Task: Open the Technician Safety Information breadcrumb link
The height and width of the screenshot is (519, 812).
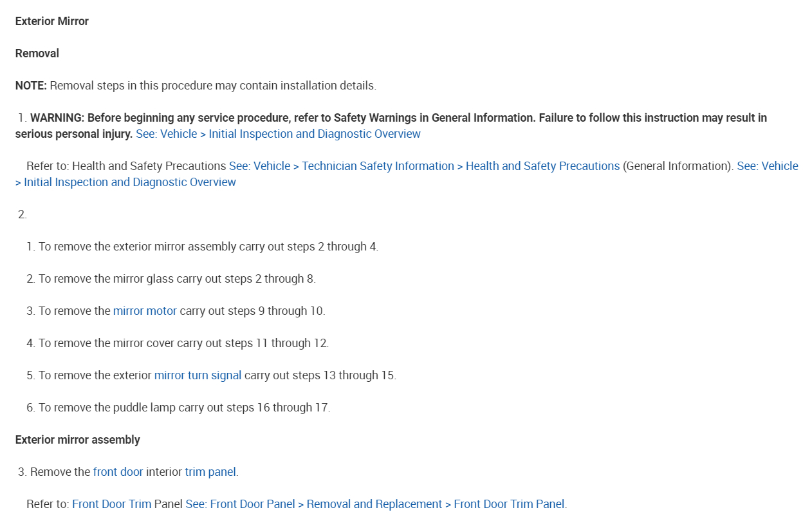Action: click(x=378, y=166)
